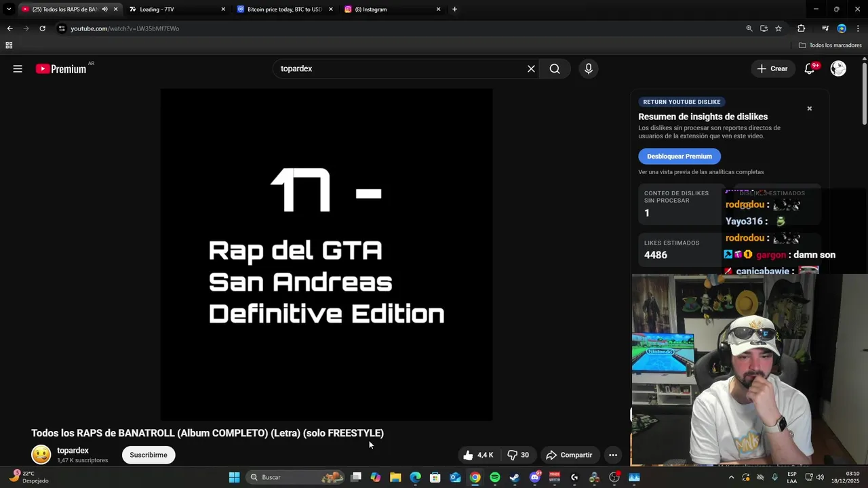Show hidden system tray icons chevron
Screen dimensions: 868x488
(x=731, y=477)
